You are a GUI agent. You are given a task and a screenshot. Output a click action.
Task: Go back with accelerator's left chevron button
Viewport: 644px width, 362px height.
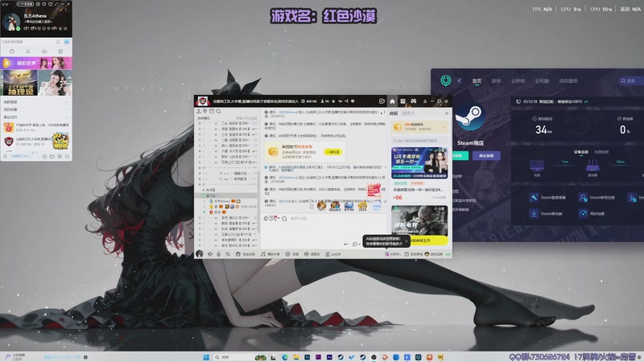coord(459,81)
